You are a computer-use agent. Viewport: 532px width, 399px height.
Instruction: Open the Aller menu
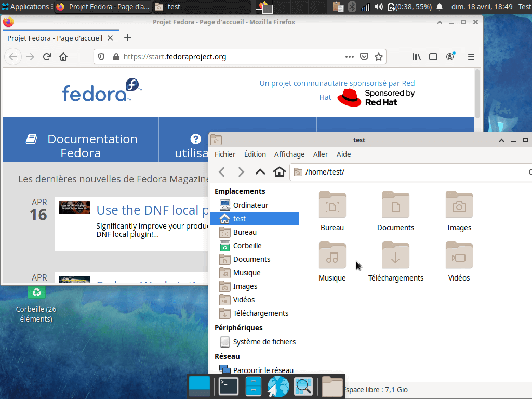[320, 154]
